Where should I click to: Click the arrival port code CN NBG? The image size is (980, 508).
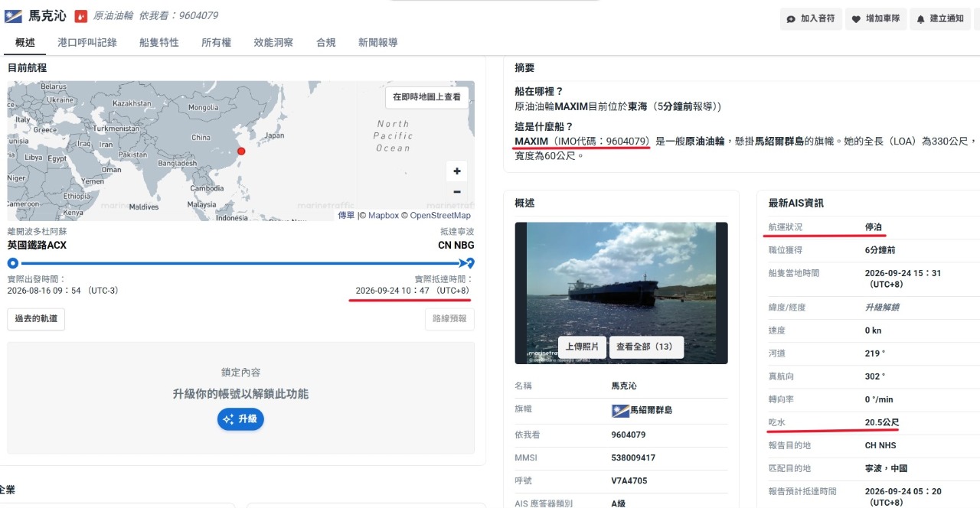[x=456, y=246]
